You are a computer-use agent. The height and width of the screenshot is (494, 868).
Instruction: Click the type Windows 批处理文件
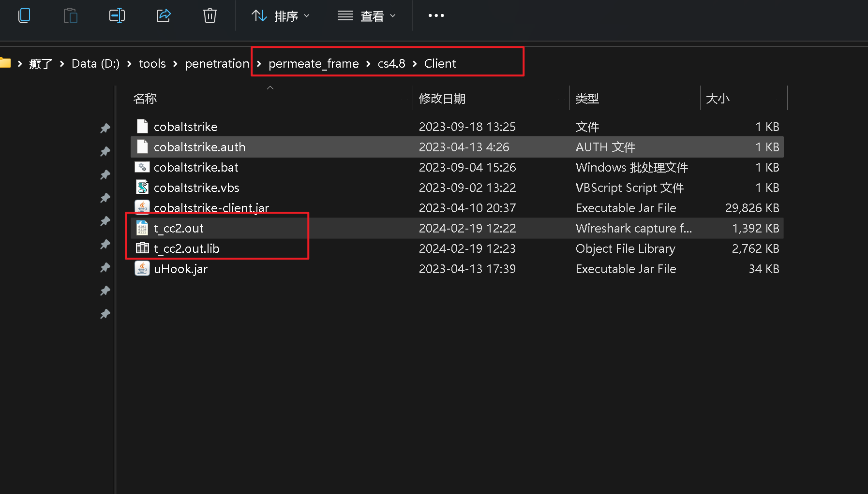click(631, 167)
